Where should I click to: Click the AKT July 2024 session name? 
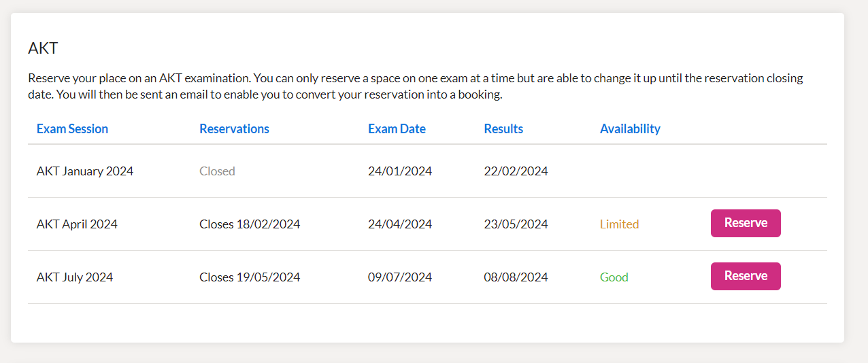tap(75, 277)
